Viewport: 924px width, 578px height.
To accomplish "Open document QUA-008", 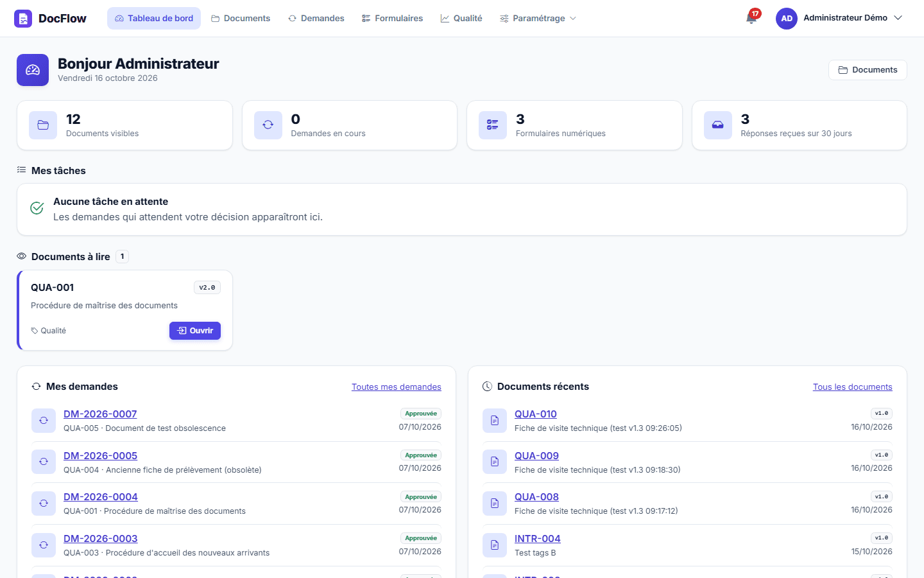I will coord(536,497).
